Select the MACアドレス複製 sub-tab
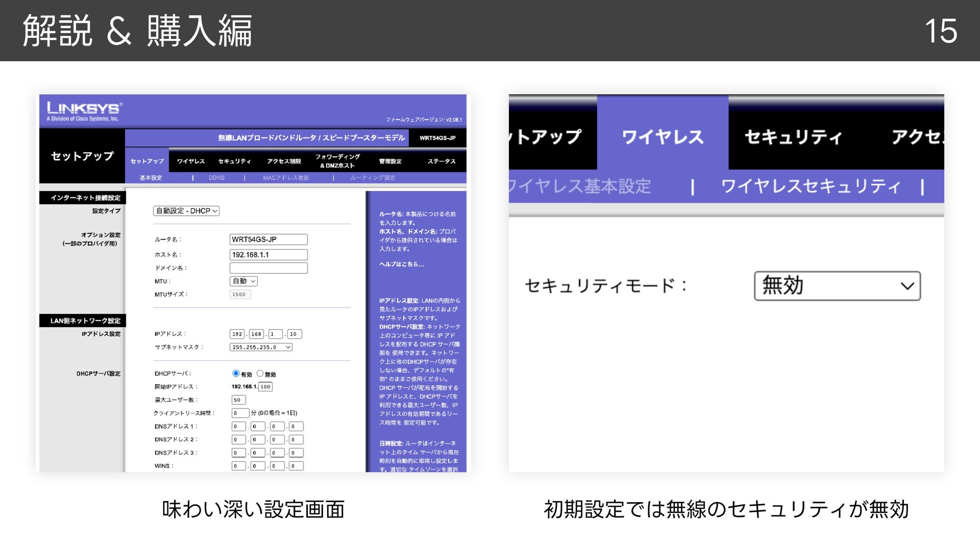Image resolution: width=980 pixels, height=551 pixels. coord(286,178)
